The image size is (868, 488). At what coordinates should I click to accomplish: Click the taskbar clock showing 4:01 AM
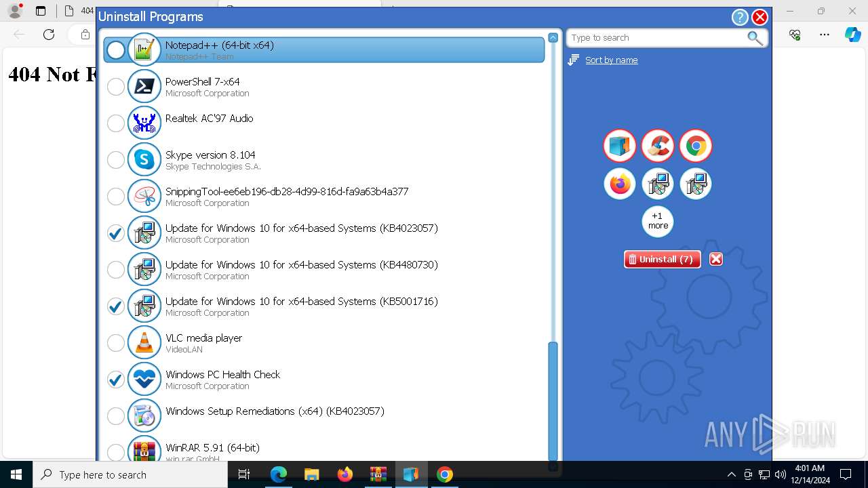click(x=810, y=474)
